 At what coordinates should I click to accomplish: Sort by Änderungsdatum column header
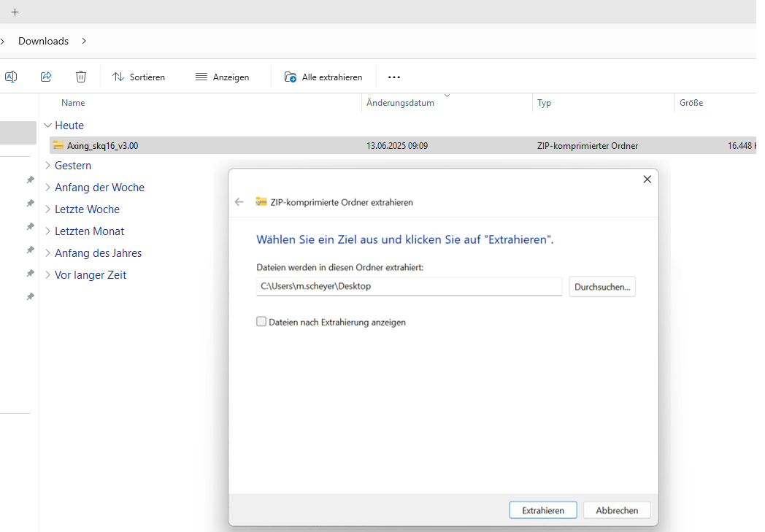click(x=400, y=103)
